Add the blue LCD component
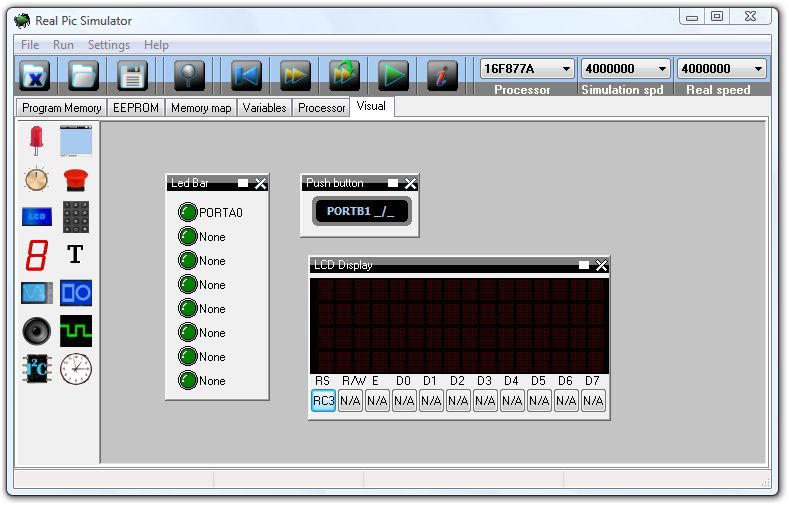The width and height of the screenshot is (789, 505). (37, 217)
